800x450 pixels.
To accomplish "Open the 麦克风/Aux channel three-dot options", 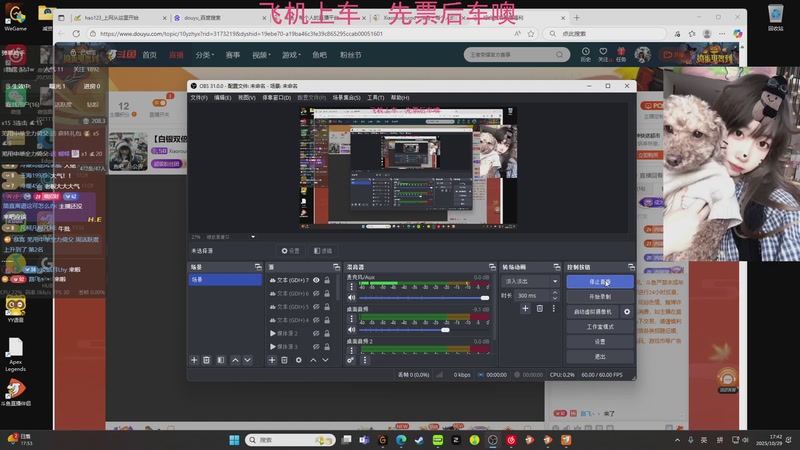I will pos(351,286).
